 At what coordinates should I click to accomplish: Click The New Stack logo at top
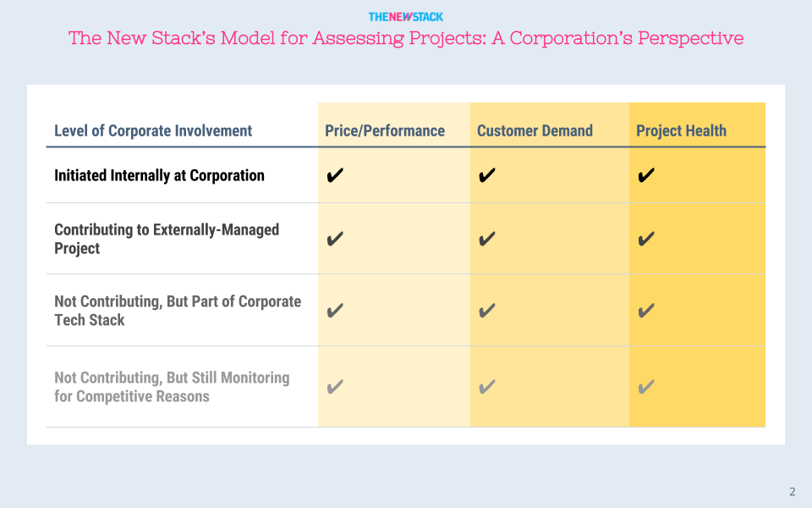pyautogui.click(x=405, y=17)
